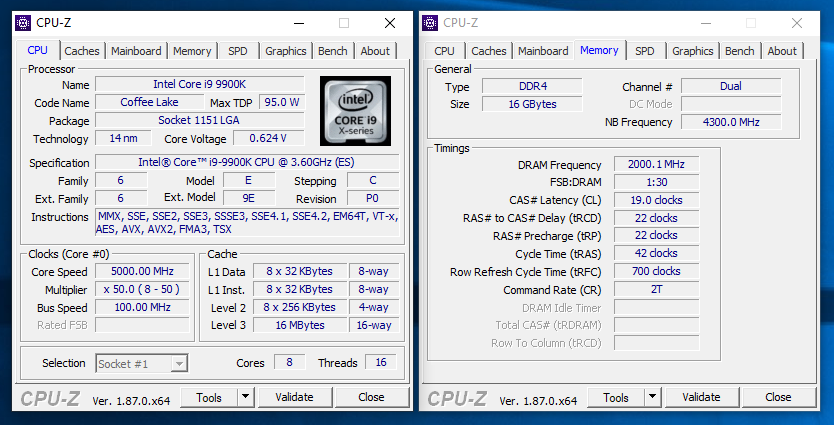Click the 19.0 clocks CAS# Latency value

[656, 200]
